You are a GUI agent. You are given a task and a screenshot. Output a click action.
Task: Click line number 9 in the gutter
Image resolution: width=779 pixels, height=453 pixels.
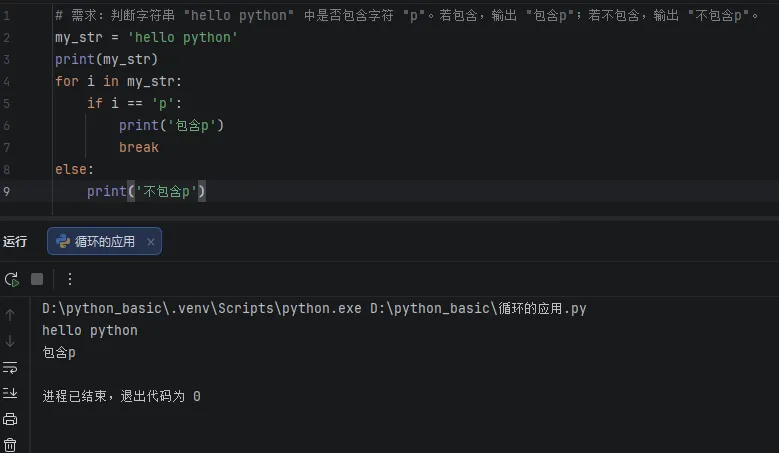pos(7,191)
